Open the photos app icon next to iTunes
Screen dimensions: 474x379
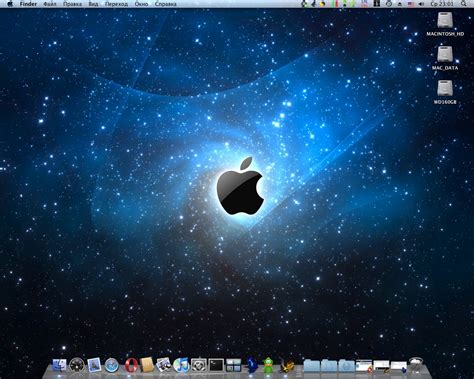coord(163,365)
